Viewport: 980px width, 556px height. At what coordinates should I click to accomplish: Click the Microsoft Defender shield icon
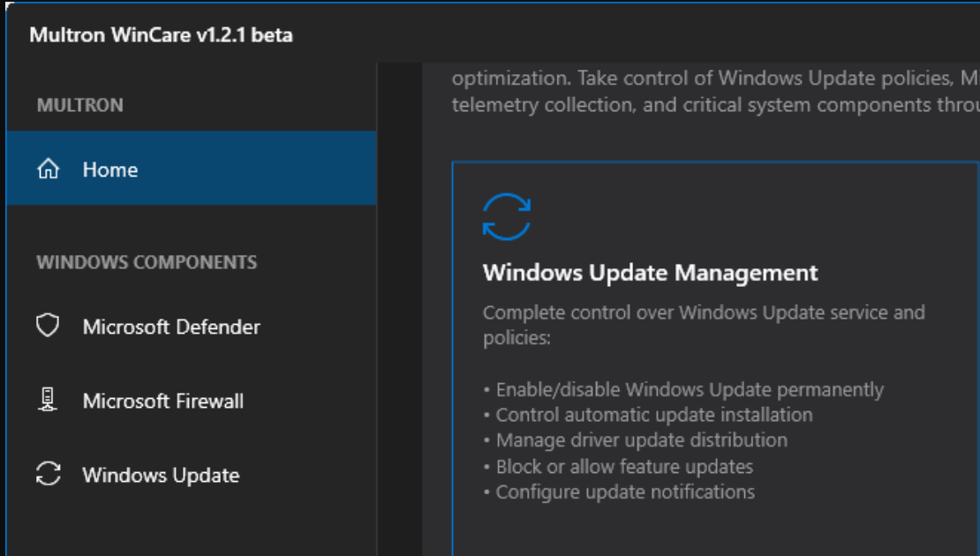pyautogui.click(x=48, y=326)
